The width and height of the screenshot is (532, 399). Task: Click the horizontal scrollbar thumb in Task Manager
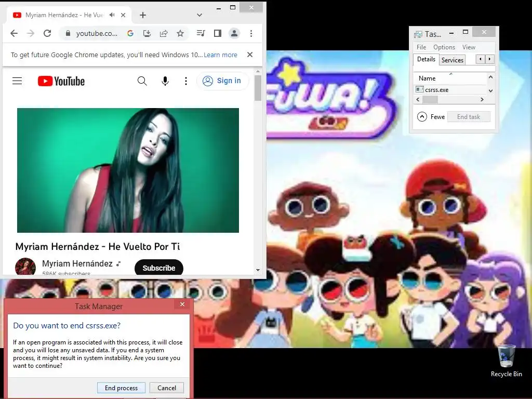[x=430, y=99]
